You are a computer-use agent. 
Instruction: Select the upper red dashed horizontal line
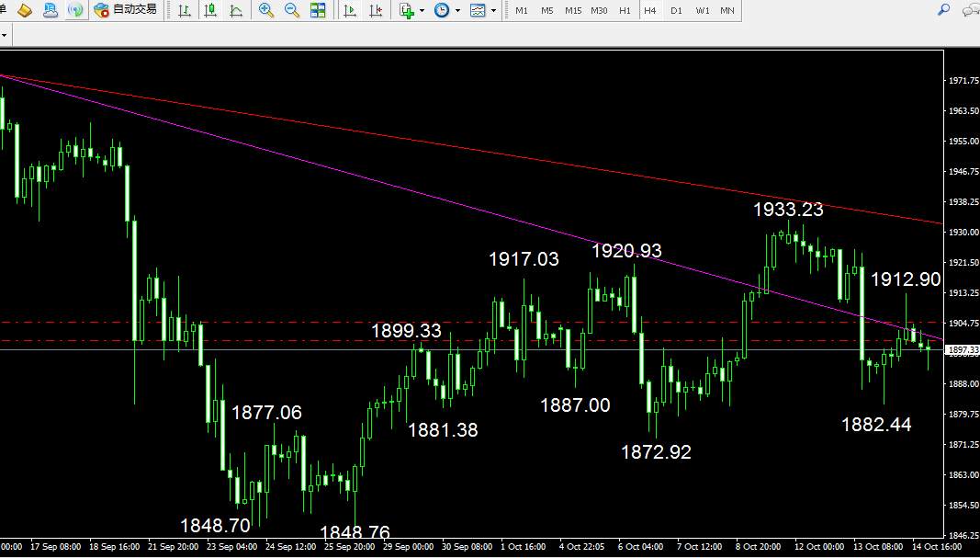472,322
